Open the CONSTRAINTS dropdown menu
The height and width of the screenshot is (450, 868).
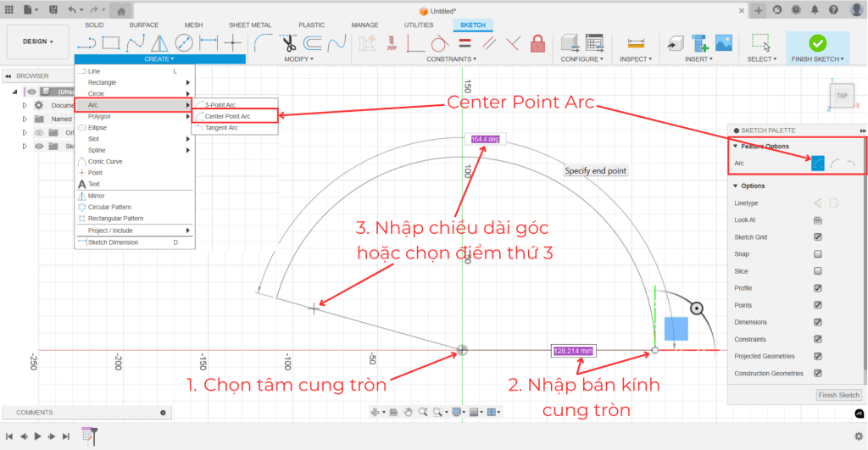(x=451, y=59)
